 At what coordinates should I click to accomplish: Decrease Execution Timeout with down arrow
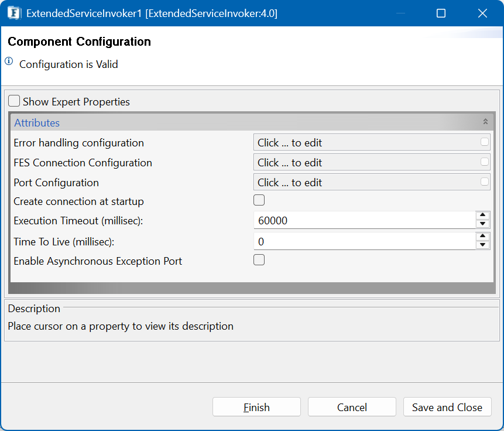click(482, 224)
